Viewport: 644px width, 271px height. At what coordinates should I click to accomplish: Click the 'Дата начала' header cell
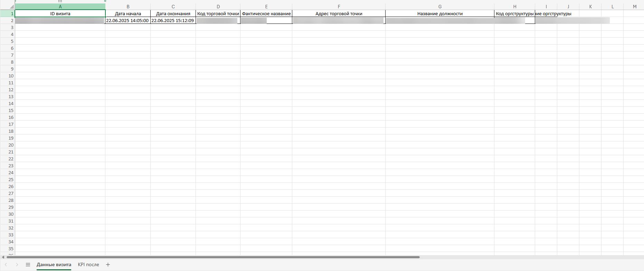(128, 13)
